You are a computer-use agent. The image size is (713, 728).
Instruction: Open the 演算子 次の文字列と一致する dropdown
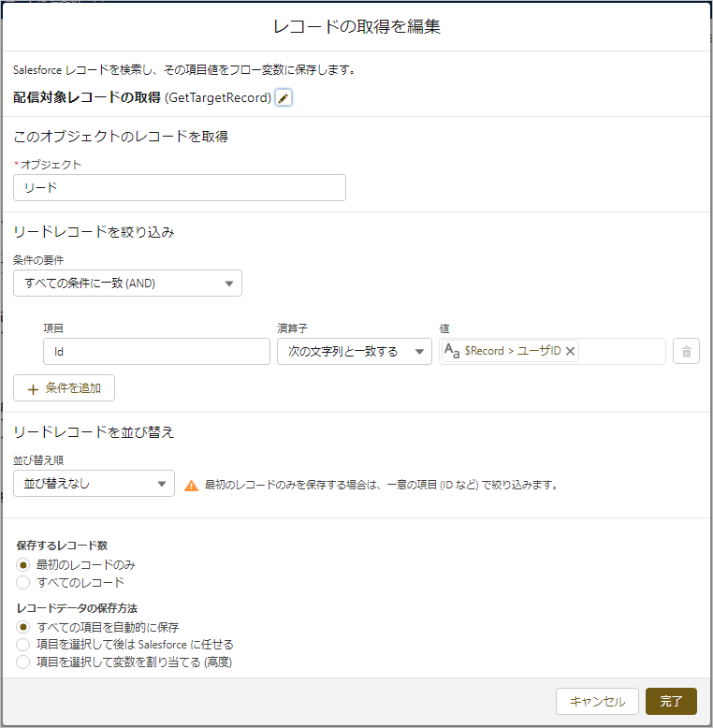pyautogui.click(x=355, y=352)
